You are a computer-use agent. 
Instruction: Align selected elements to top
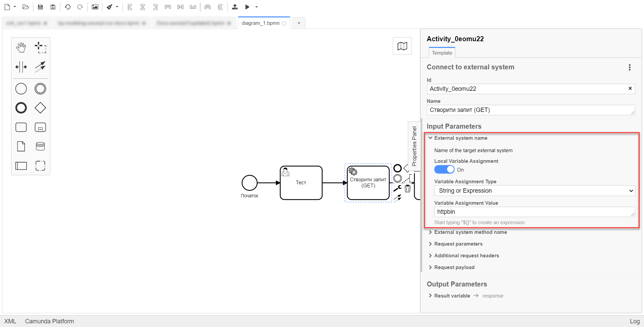pos(168,7)
